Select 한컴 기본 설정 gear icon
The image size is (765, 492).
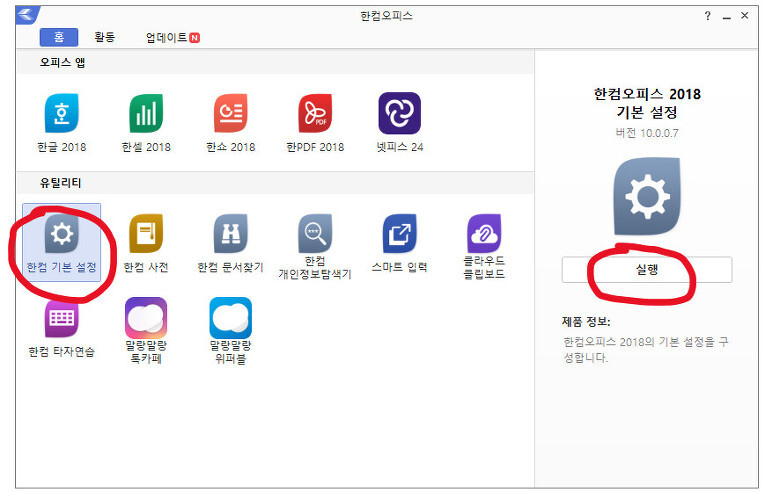[61, 233]
